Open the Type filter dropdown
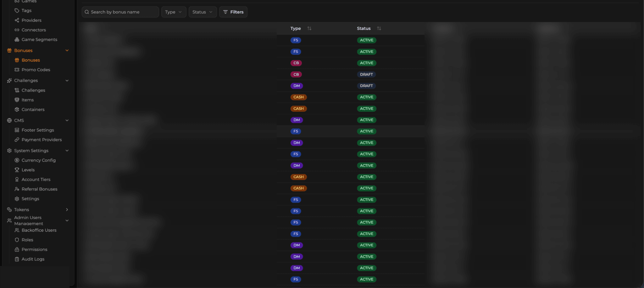The width and height of the screenshot is (644, 288). 174,12
